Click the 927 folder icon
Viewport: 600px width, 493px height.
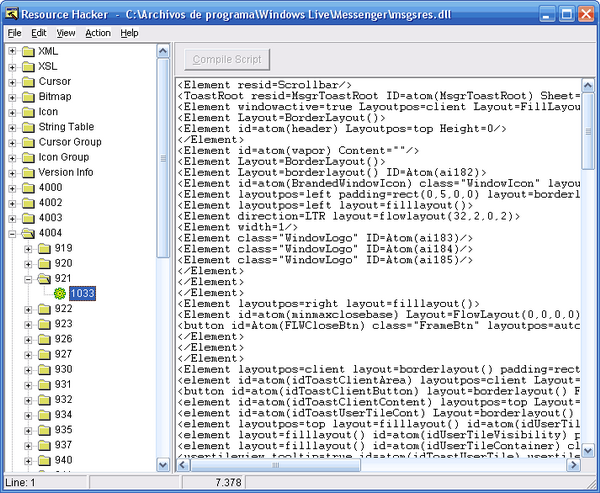[44, 354]
